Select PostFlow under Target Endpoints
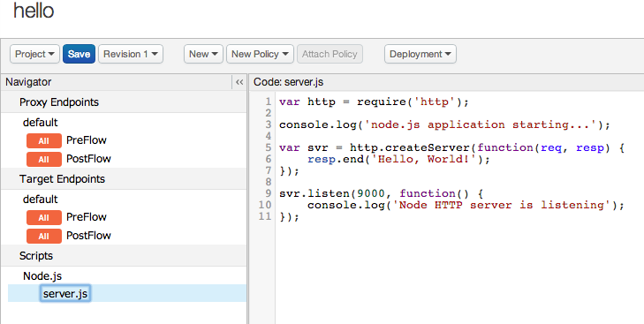Image resolution: width=644 pixels, height=324 pixels. pyautogui.click(x=88, y=236)
